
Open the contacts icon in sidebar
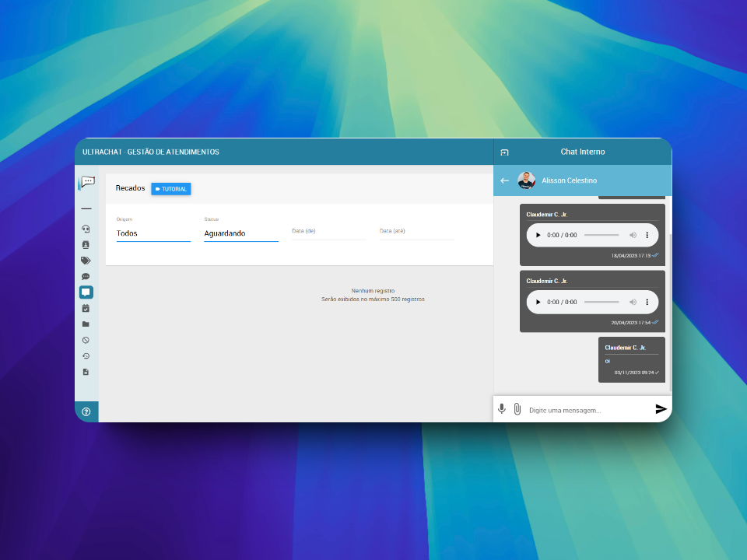(x=86, y=245)
